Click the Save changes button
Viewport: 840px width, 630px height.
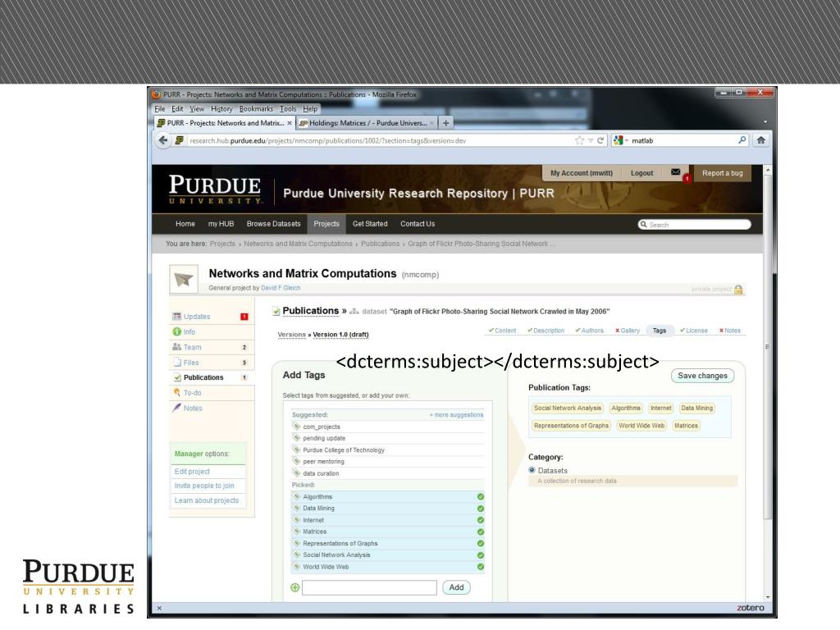tap(702, 376)
